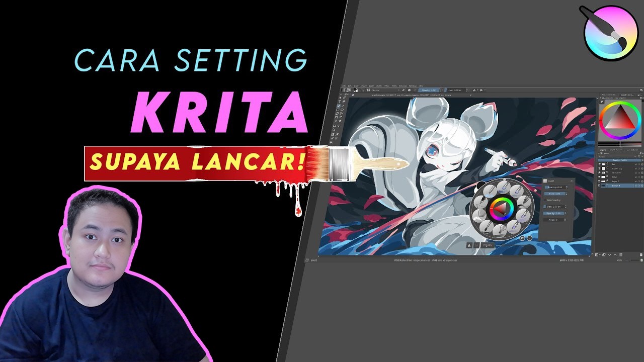Open the Help menu
Image resolution: width=644 pixels, height=362 pixels.
click(x=421, y=85)
